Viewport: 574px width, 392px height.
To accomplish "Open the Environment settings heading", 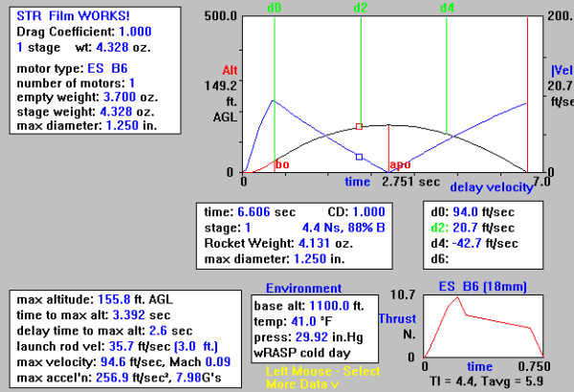I will click(303, 288).
